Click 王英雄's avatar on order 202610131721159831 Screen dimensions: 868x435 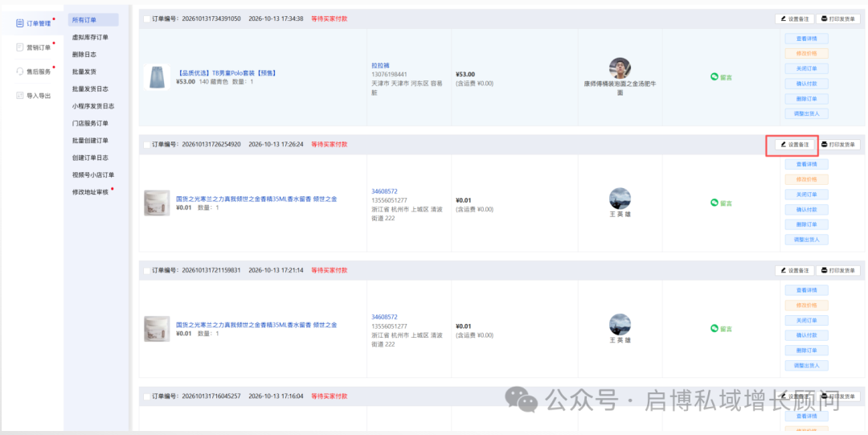tap(620, 325)
